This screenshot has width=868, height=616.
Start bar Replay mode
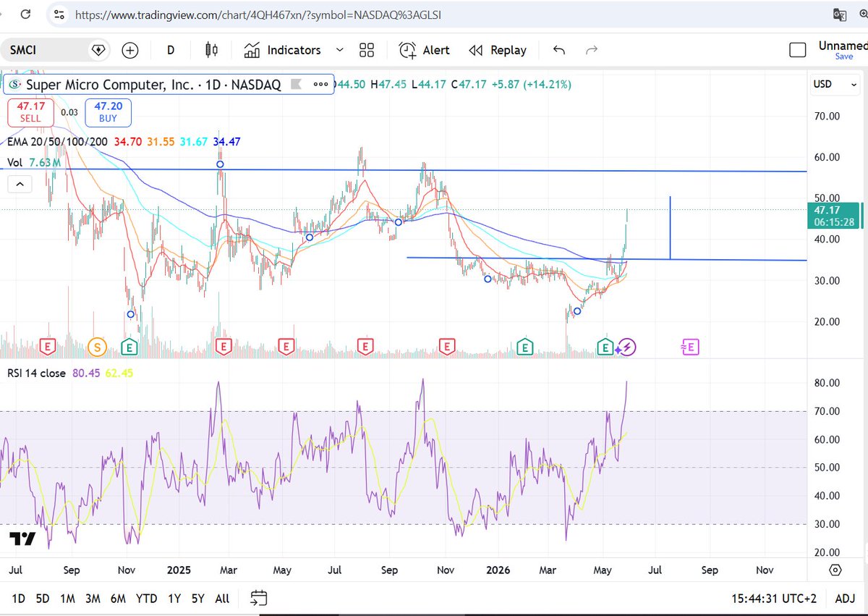point(498,50)
